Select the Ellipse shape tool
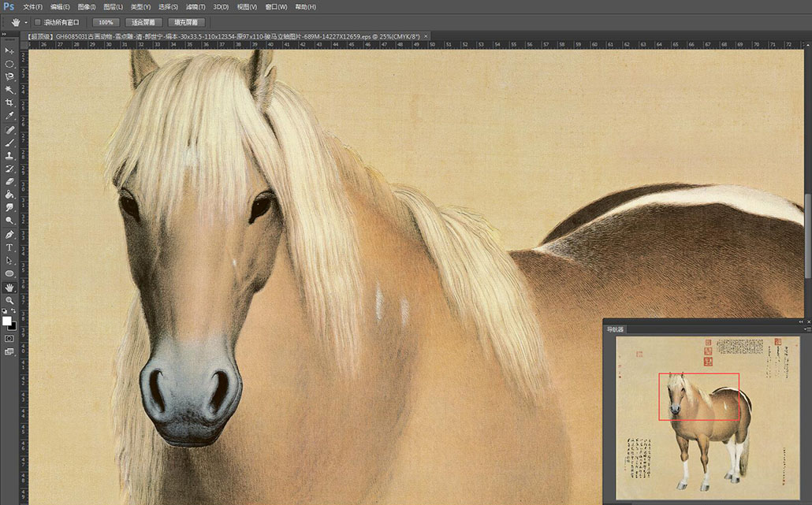Image resolution: width=812 pixels, height=505 pixels. [9, 273]
